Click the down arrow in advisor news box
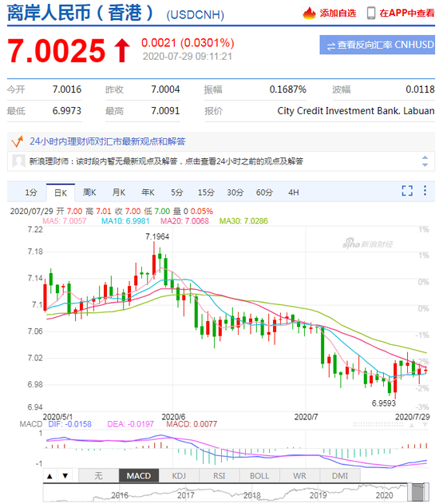Screen dimensions: 439x504 point(425,165)
